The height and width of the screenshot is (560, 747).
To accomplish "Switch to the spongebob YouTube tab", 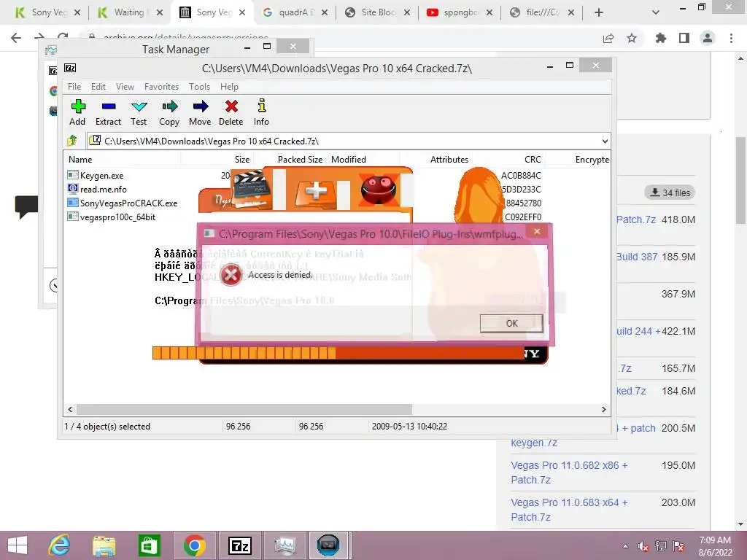I will coord(460,12).
